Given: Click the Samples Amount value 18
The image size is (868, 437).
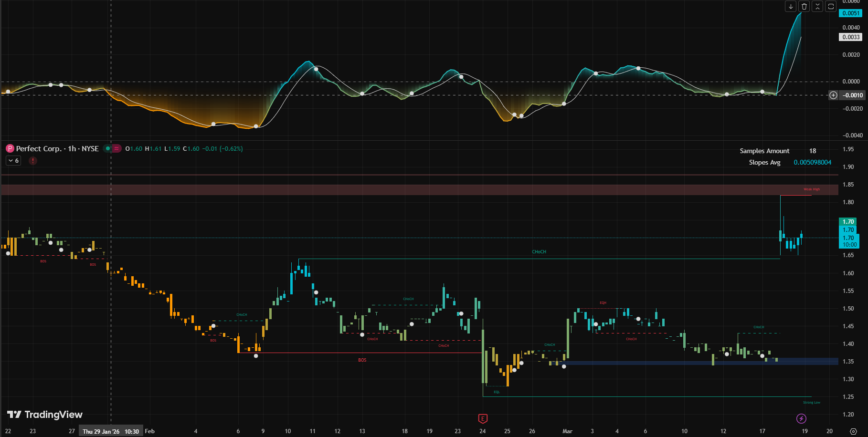Looking at the screenshot, I should coord(813,151).
